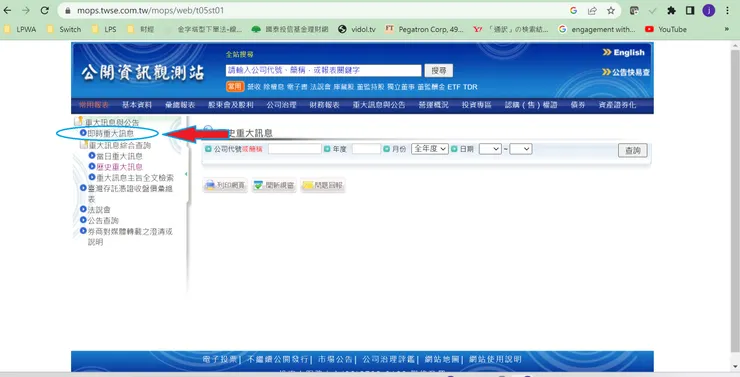
Task: Click the browser address bar URL
Action: point(150,10)
